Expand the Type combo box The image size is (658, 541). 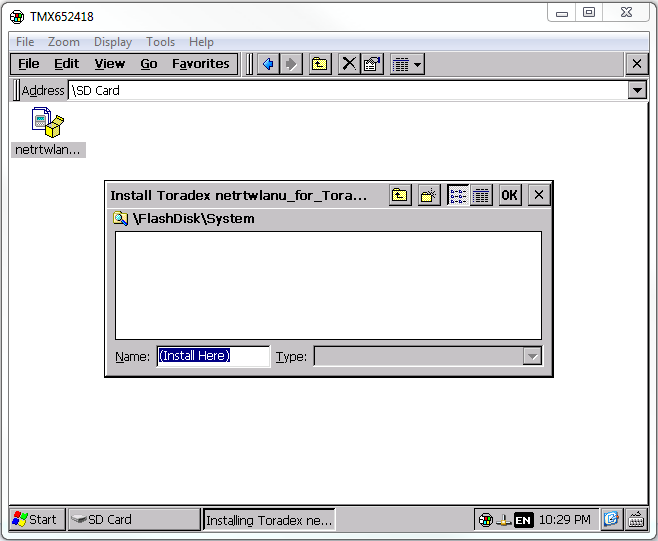click(x=532, y=356)
